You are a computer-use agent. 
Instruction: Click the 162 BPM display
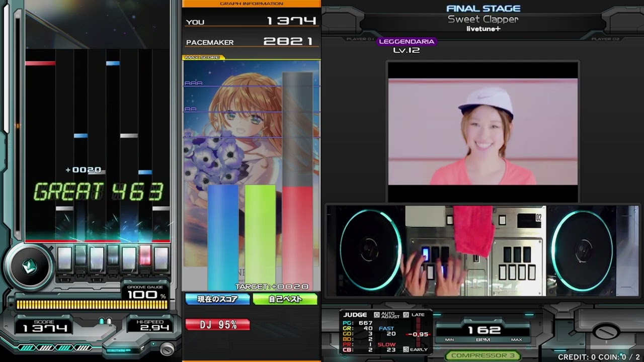point(483,330)
